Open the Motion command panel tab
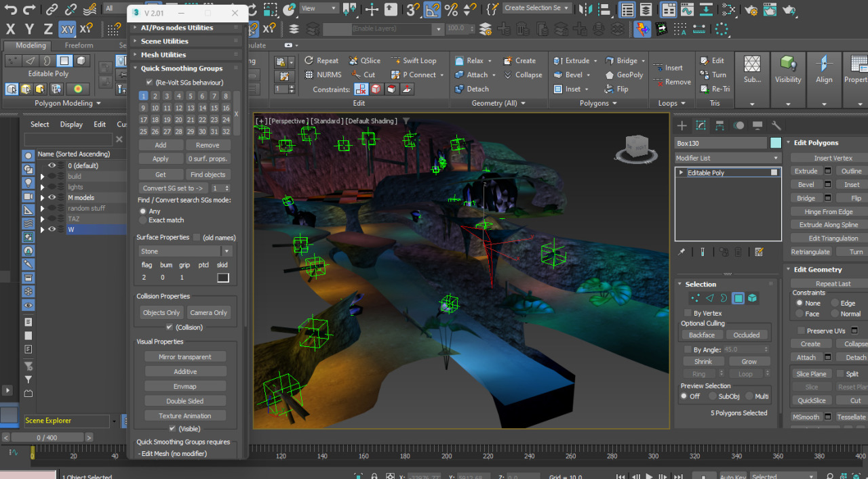 tap(739, 125)
